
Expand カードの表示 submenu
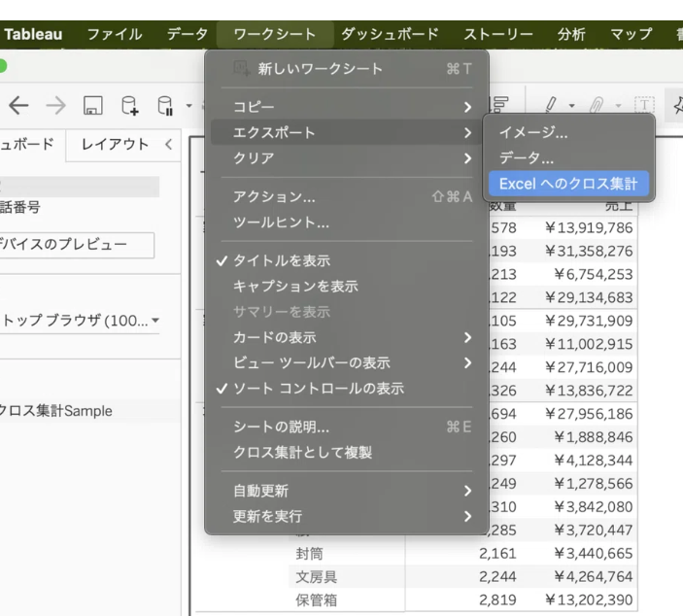346,337
